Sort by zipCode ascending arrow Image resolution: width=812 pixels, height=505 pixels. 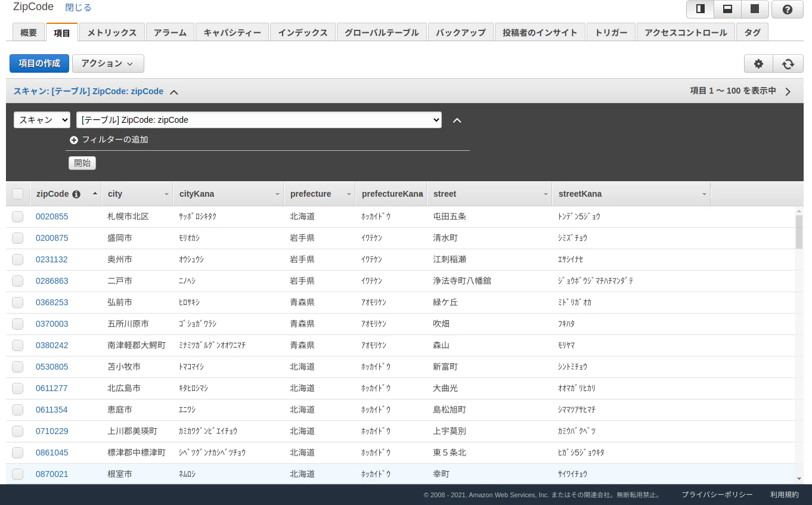pos(95,194)
